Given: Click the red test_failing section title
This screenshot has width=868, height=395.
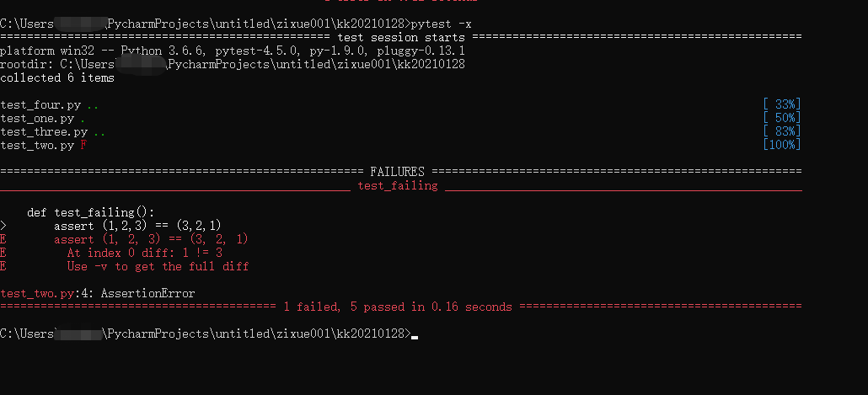Looking at the screenshot, I should pyautogui.click(x=398, y=186).
